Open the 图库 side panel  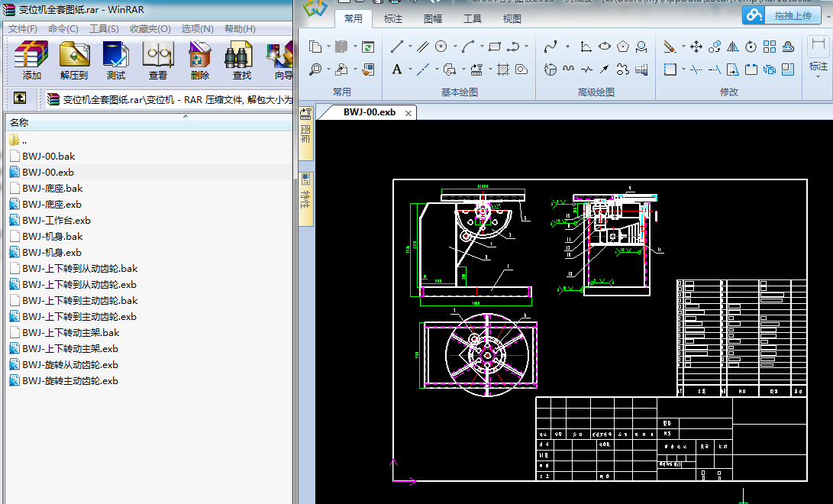pos(305,133)
